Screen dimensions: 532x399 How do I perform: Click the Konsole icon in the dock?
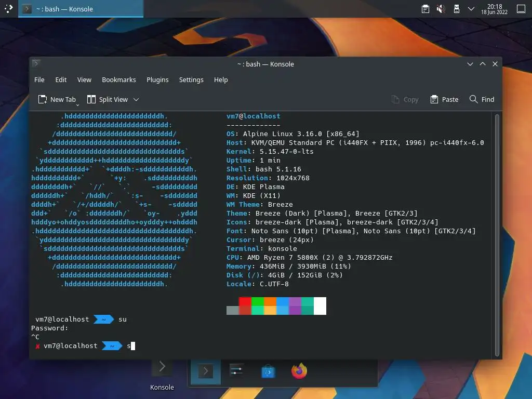click(206, 371)
